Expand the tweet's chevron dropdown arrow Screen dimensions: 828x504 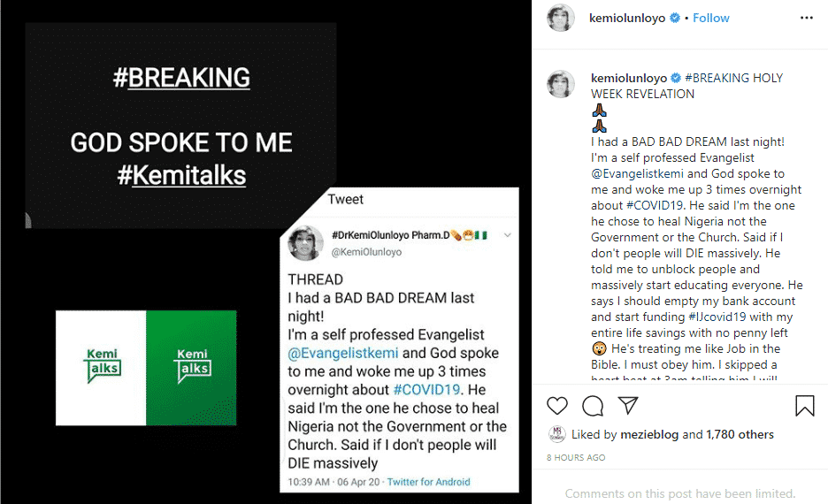point(508,235)
